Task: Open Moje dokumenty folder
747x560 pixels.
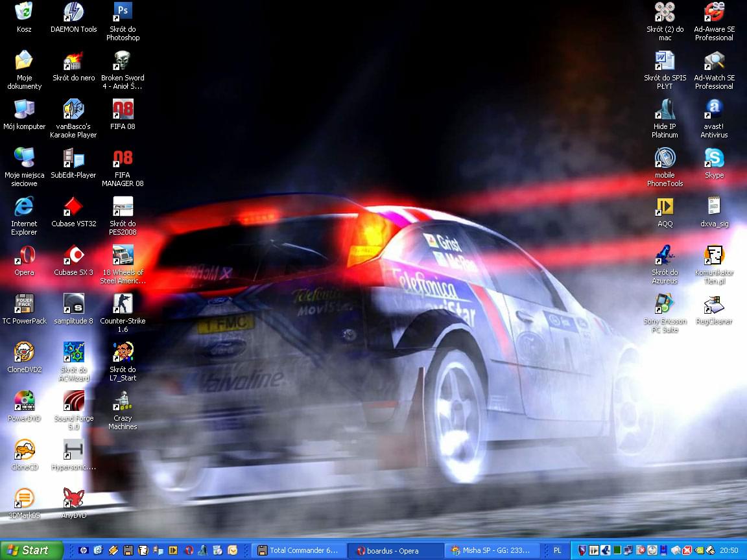Action: [x=24, y=71]
